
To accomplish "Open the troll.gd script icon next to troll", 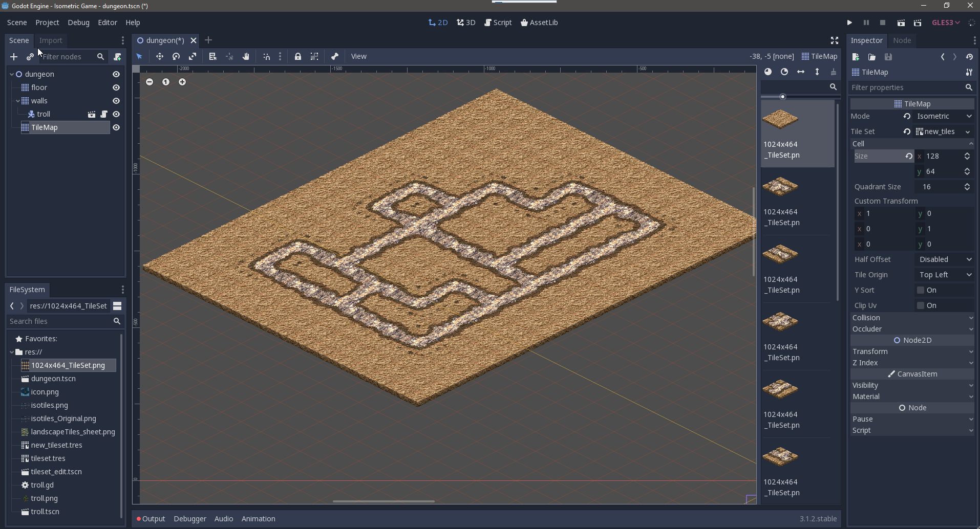I will pyautogui.click(x=104, y=114).
